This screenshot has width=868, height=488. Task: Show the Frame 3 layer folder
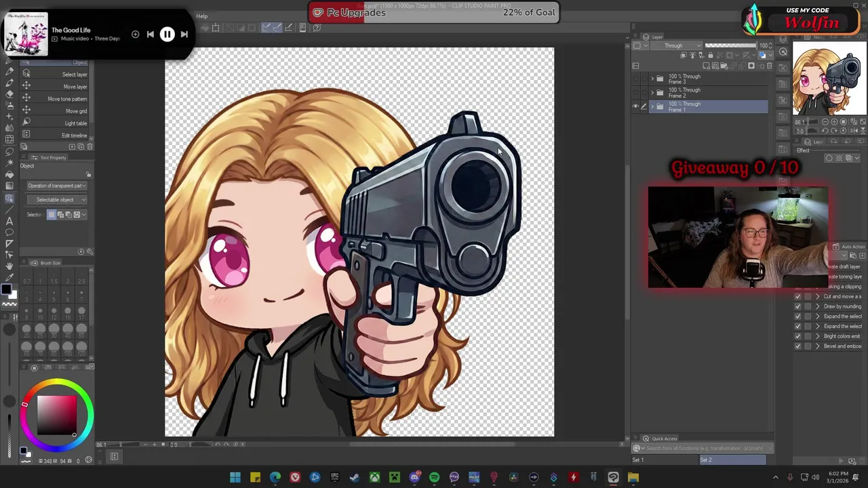tap(635, 79)
